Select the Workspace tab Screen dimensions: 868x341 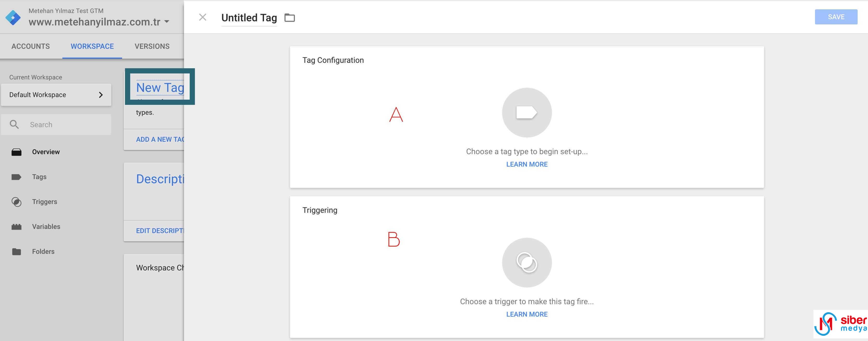[x=92, y=46]
